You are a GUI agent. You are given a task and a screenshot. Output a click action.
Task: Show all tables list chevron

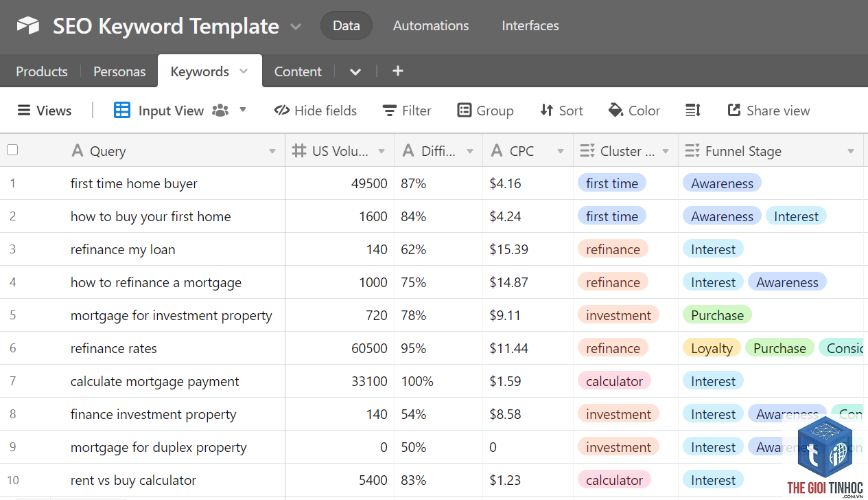click(x=355, y=71)
